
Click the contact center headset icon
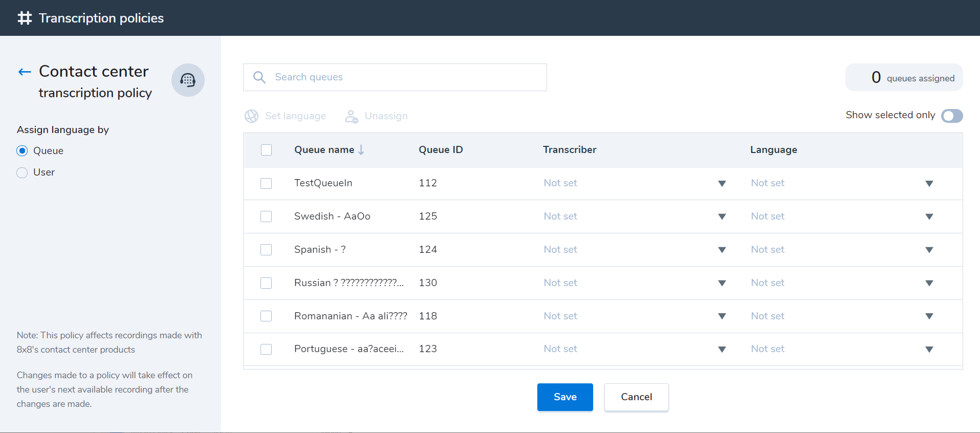(x=188, y=80)
